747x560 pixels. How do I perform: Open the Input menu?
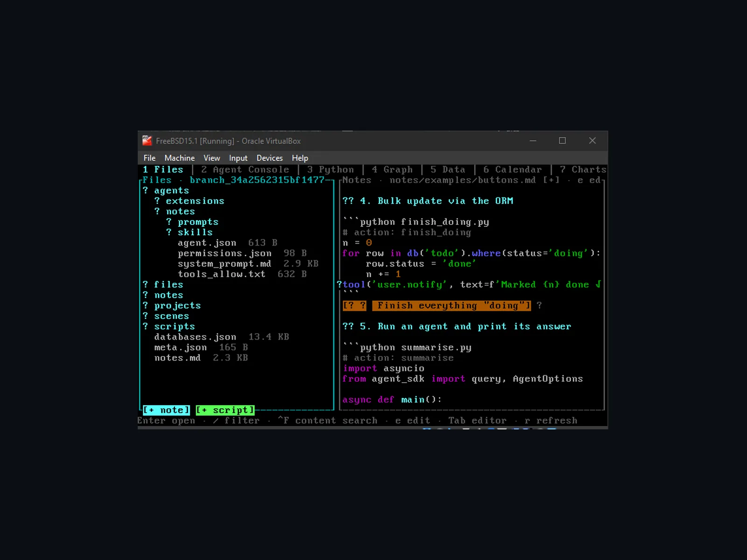(x=238, y=158)
